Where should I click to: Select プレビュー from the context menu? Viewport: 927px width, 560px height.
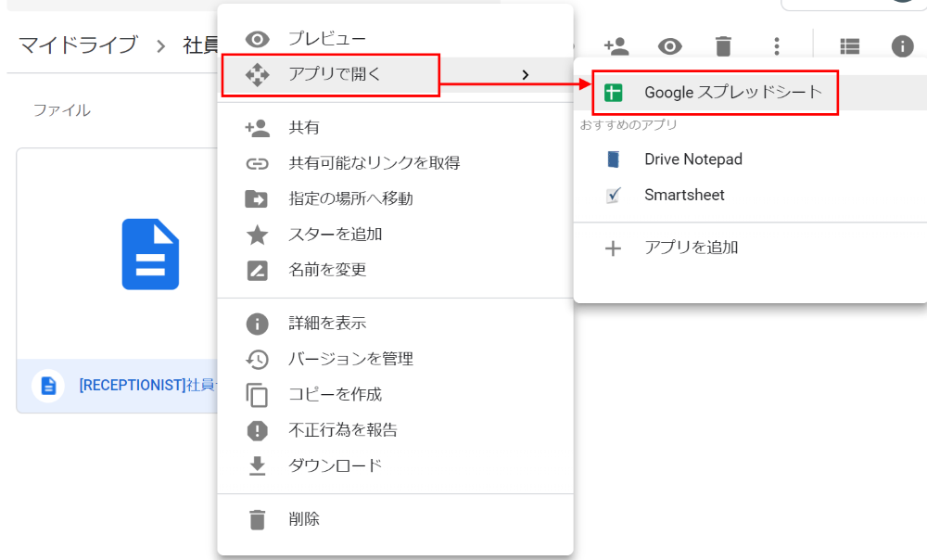tap(326, 39)
